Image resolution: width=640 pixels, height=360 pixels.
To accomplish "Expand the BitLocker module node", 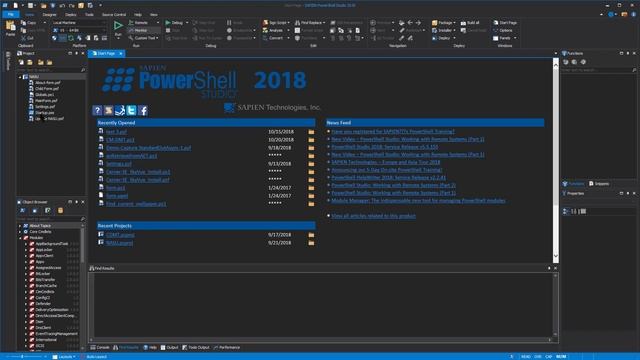I will click(x=26, y=274).
